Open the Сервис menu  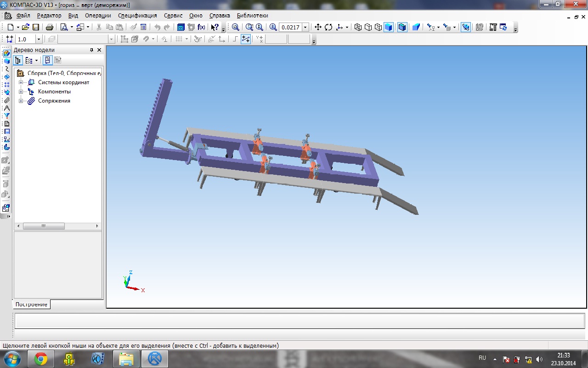[x=173, y=16]
